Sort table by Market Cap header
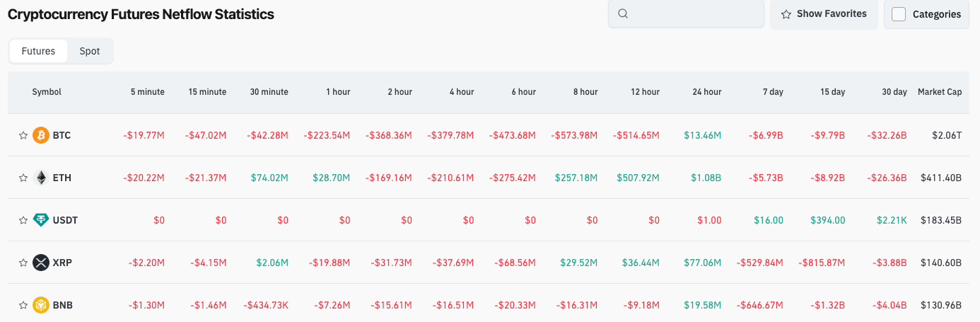980x322 pixels. 940,92
